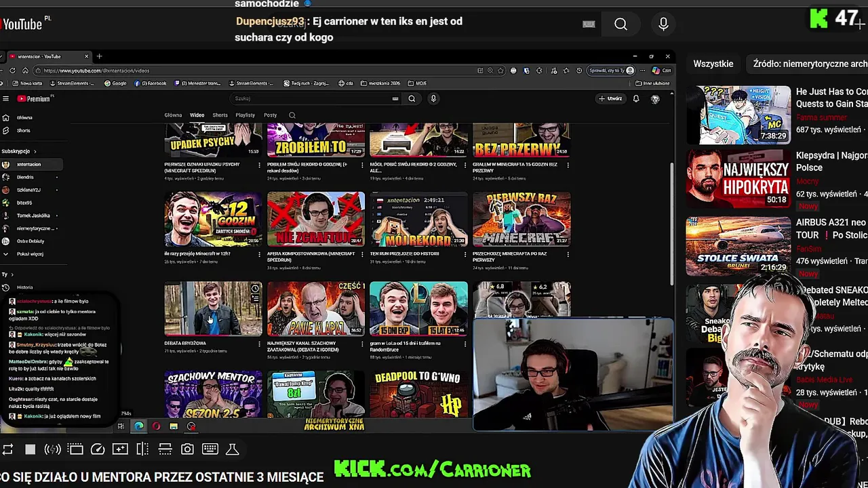
Task: Switch to the Shorts channel tab
Action: point(220,115)
